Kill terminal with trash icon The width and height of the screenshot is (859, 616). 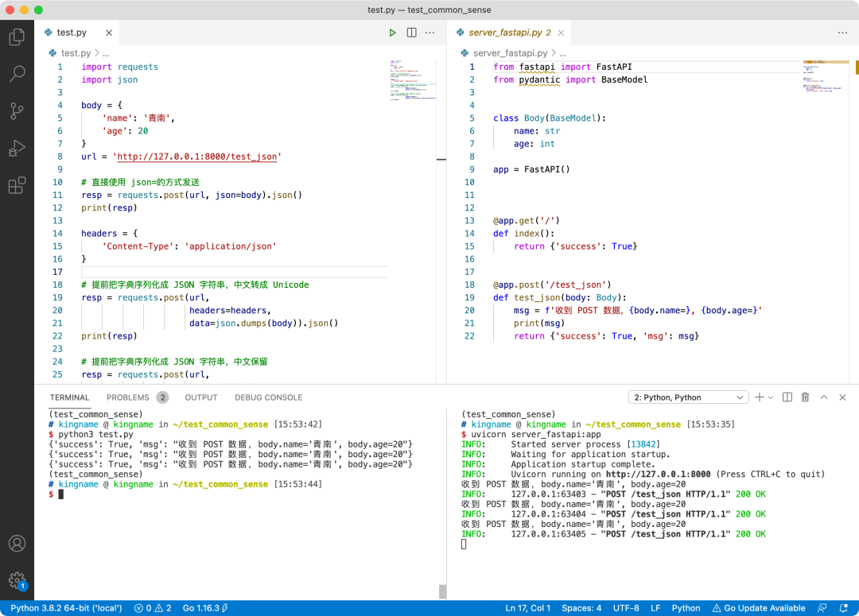(805, 397)
